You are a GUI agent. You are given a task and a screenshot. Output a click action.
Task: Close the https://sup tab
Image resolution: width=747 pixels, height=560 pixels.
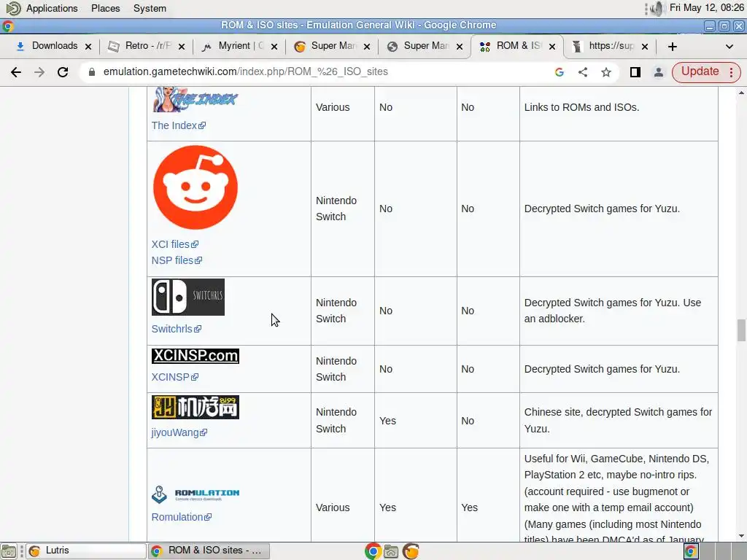645,47
